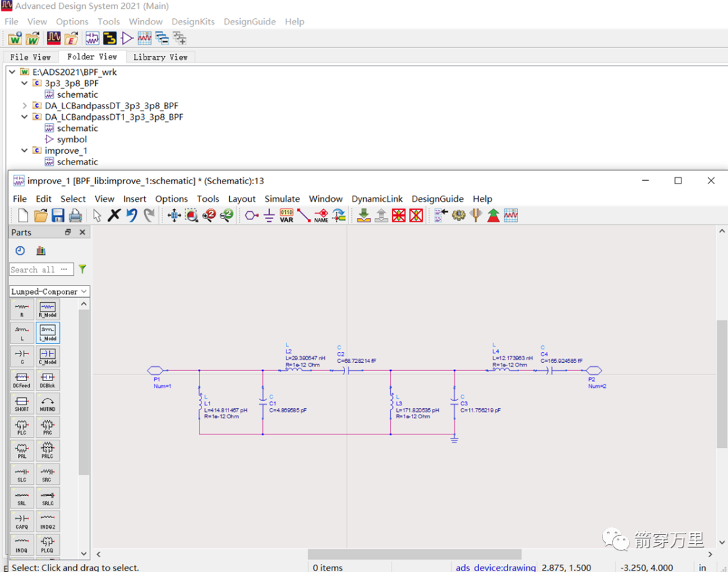Click the C3 capacitor value text
728x572 pixels.
coord(481,410)
